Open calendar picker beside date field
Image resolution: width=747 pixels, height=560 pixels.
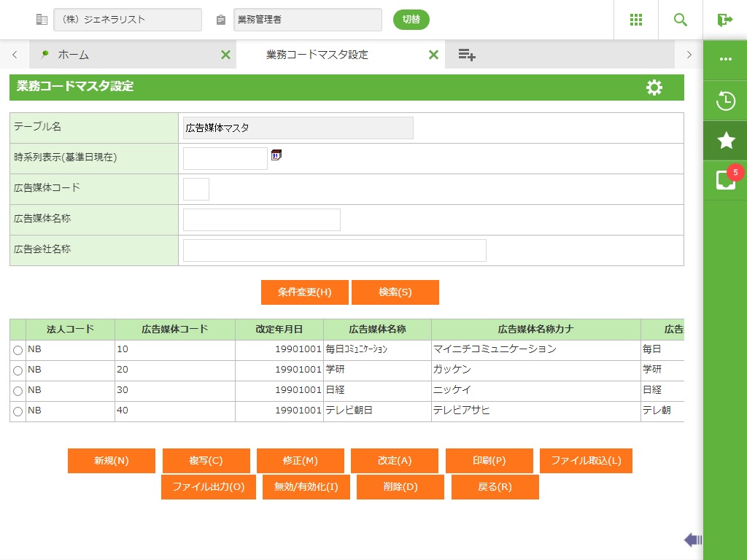pos(276,155)
